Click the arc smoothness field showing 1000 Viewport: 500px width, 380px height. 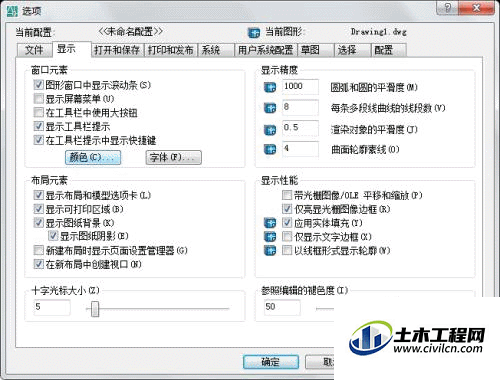(300, 87)
